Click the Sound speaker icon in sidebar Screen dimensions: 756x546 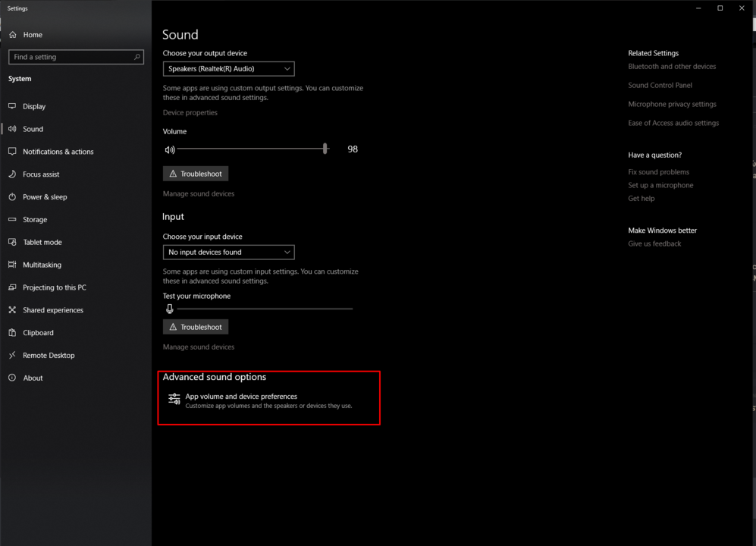13,129
